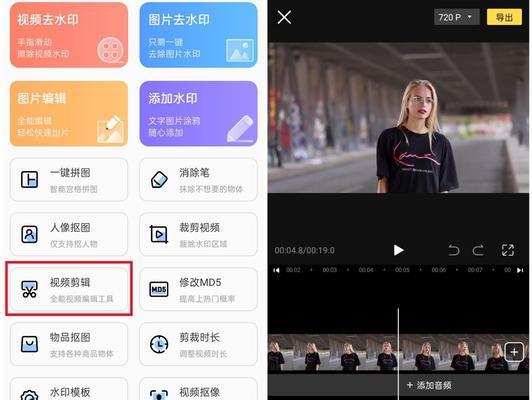Click the 00:04.8/00:19.0 time readout
This screenshot has width=532, height=400.
pyautogui.click(x=304, y=250)
